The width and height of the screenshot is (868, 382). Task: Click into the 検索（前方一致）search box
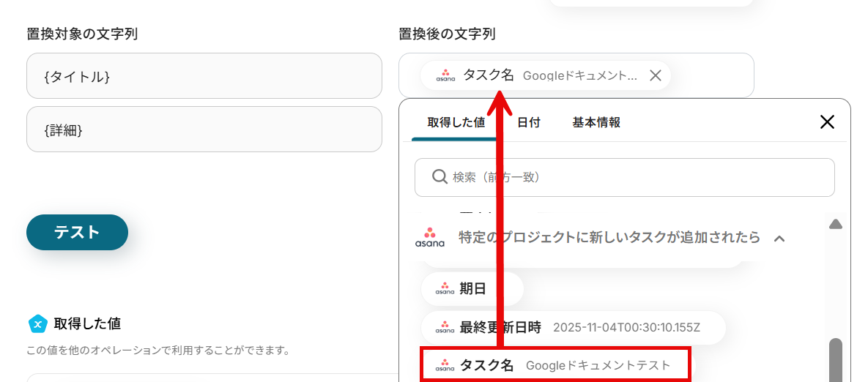click(624, 177)
